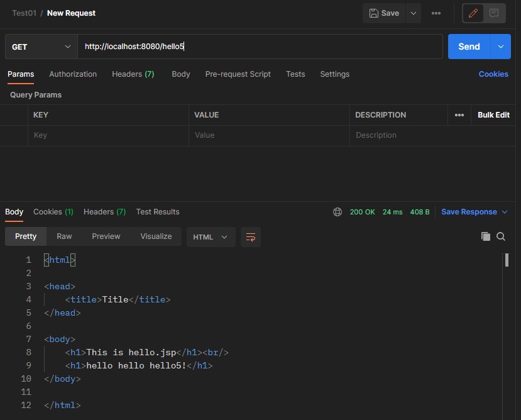Screen dimensions: 521x420
Task: Select the Visualize response view
Action: (156, 236)
